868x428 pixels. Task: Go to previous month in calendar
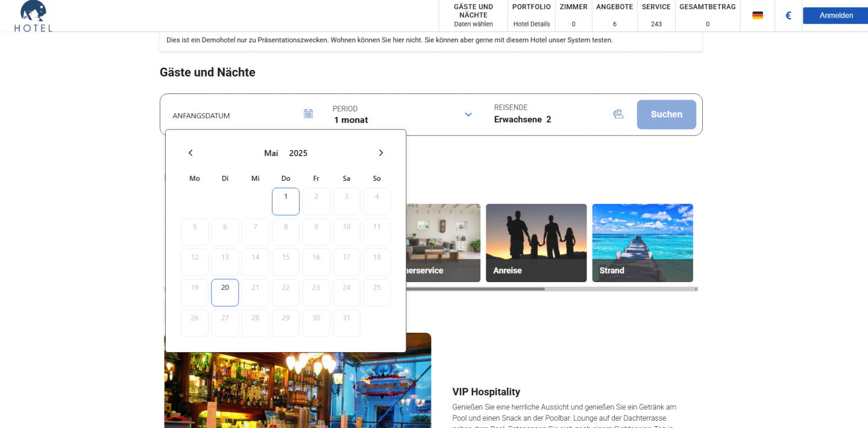(x=190, y=153)
